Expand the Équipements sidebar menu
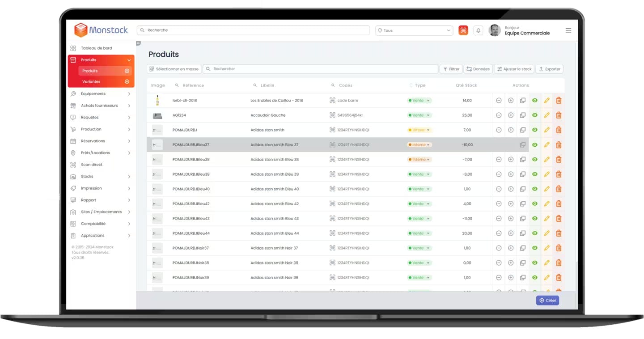 (x=101, y=94)
